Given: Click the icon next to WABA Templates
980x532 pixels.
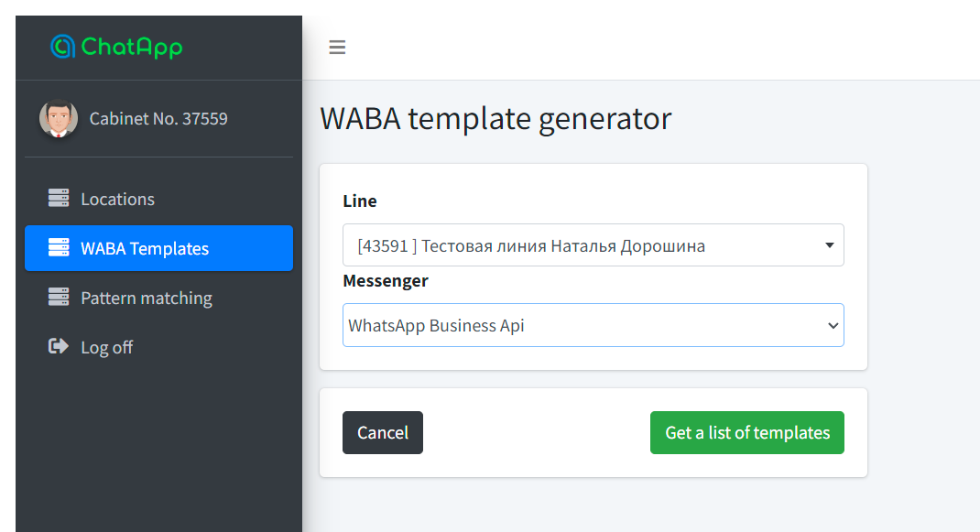Looking at the screenshot, I should (x=59, y=248).
